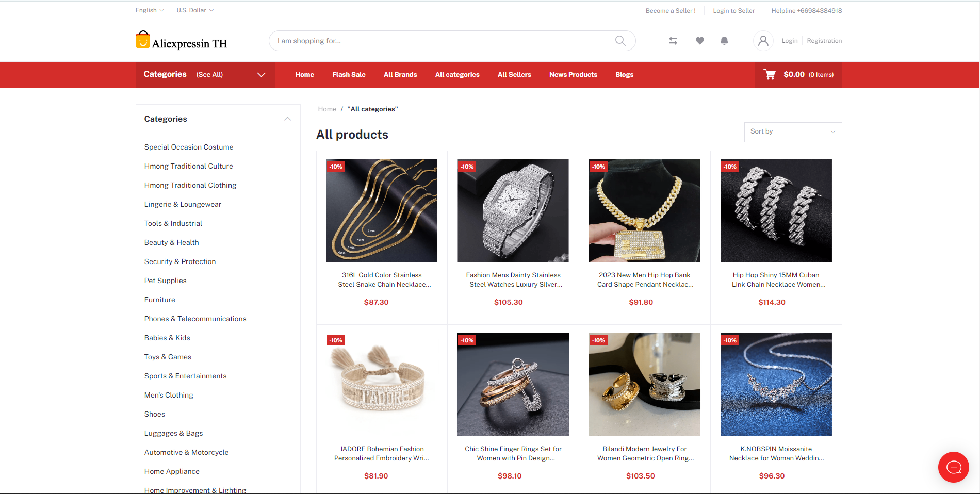This screenshot has width=980, height=494.
Task: Click Become a Seller link
Action: (671, 11)
